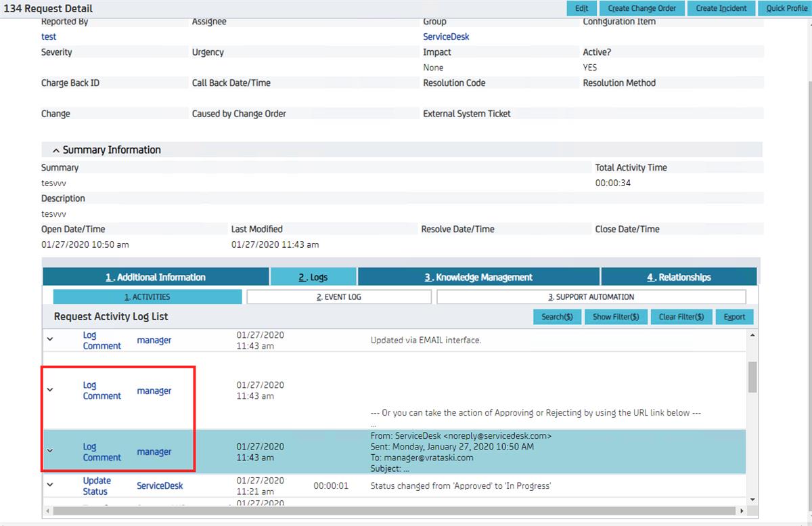Click the reporter link labeled test
This screenshot has width=812, height=526.
pos(48,36)
